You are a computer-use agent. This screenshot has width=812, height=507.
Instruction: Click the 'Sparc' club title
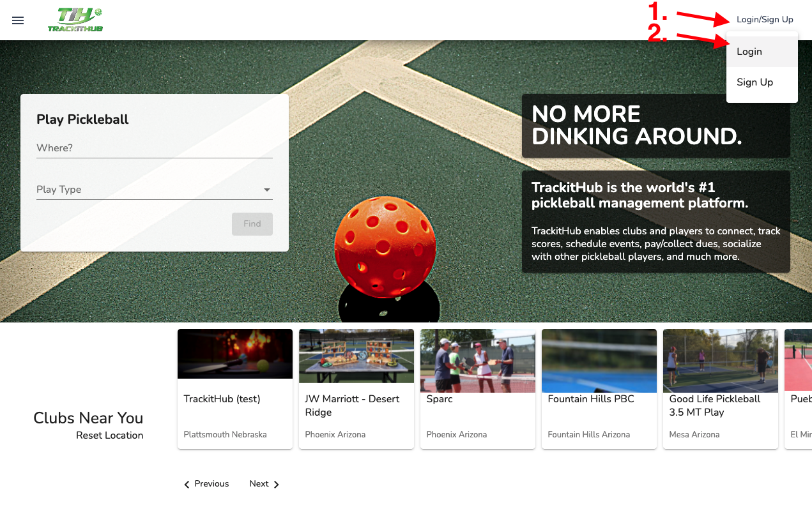click(440, 399)
